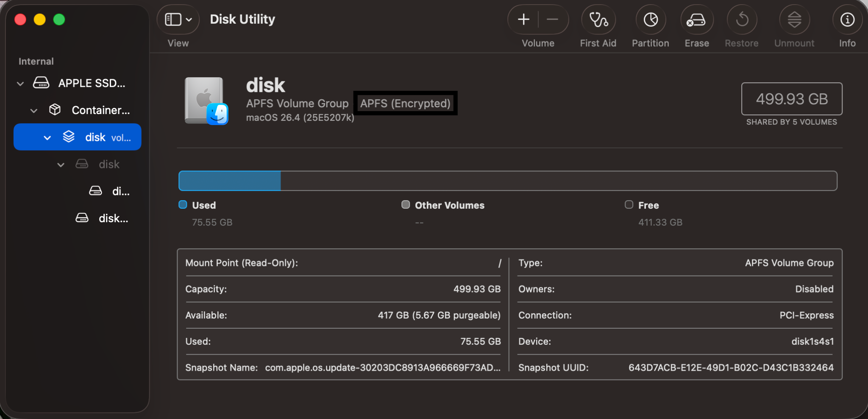868x419 pixels.
Task: Toggle the Other Volumes checkbox
Action: (x=406, y=204)
